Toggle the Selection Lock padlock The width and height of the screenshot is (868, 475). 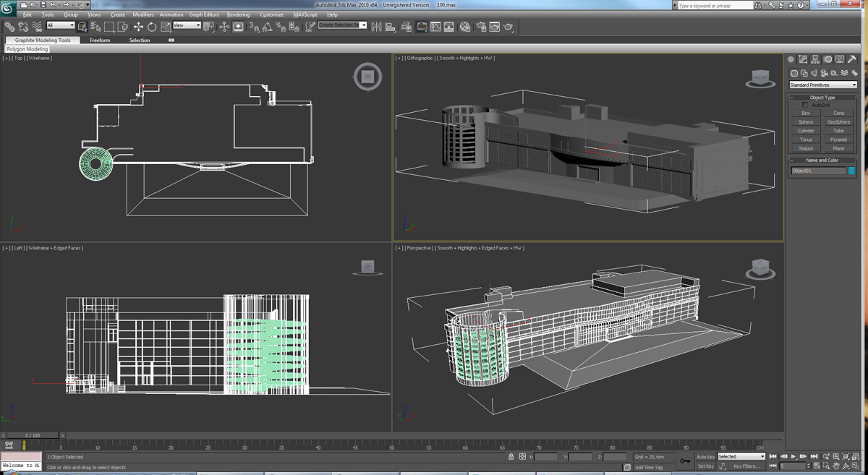click(511, 457)
